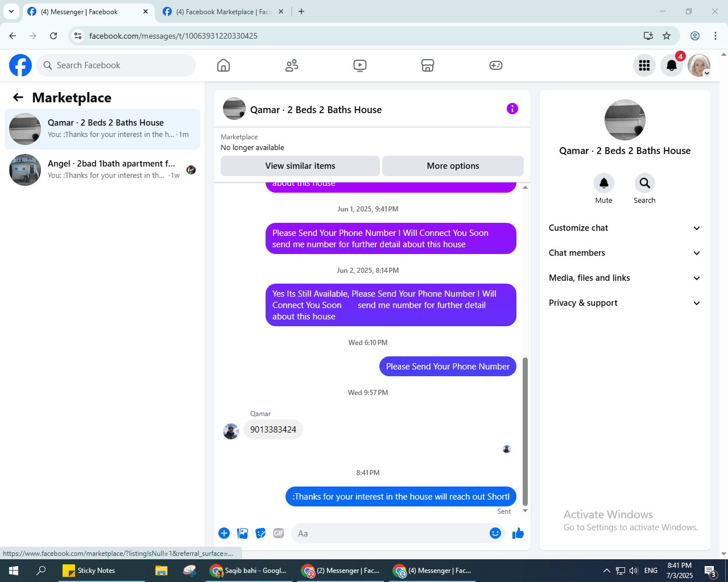728x582 pixels.
Task: Open Saqib bahi Google Chrome taskbar window
Action: pos(248,571)
